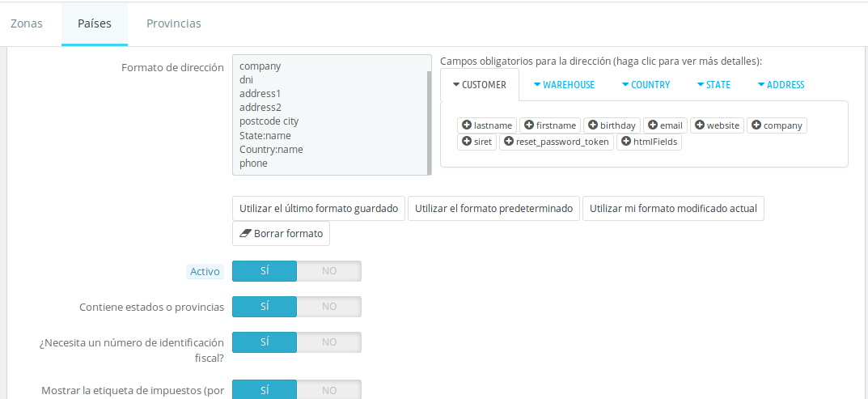Expand the CUSTOMER fields dropdown
868x399 pixels.
click(480, 85)
